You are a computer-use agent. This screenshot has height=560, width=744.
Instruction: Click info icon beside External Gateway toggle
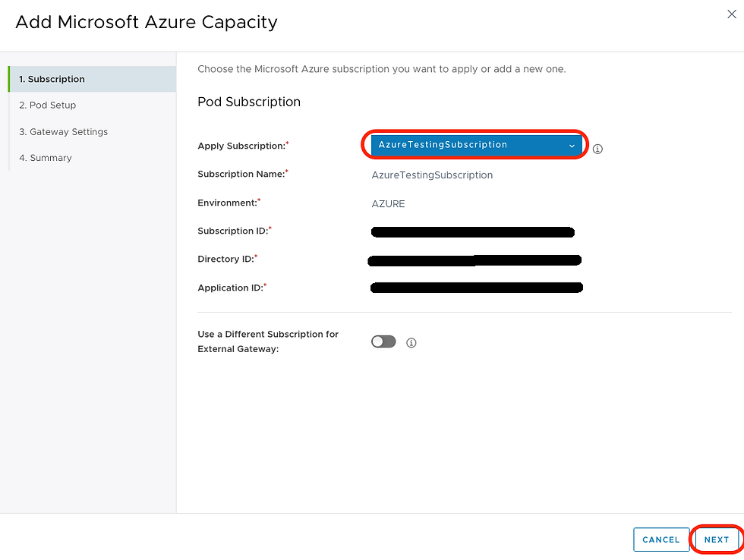411,342
